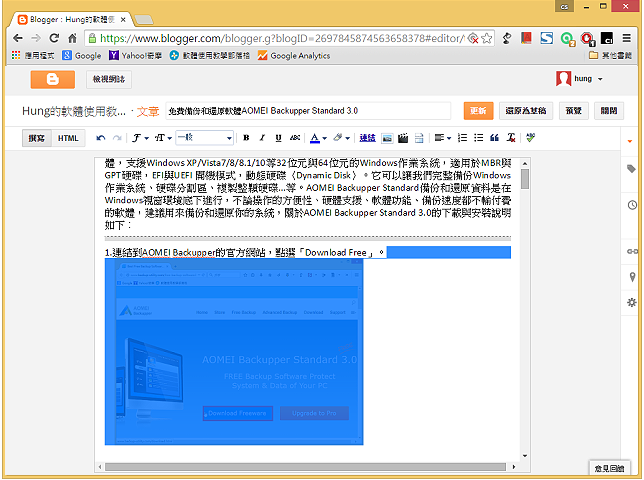Reload the current page

click(54, 38)
